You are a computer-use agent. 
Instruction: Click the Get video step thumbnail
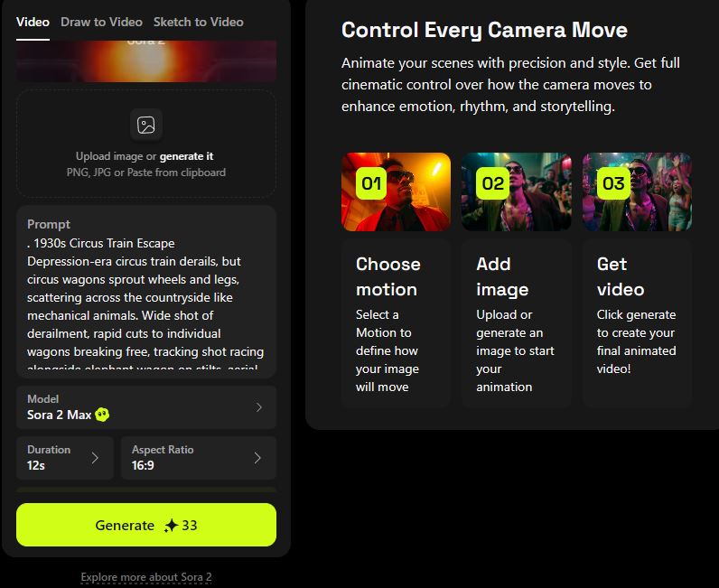637,191
